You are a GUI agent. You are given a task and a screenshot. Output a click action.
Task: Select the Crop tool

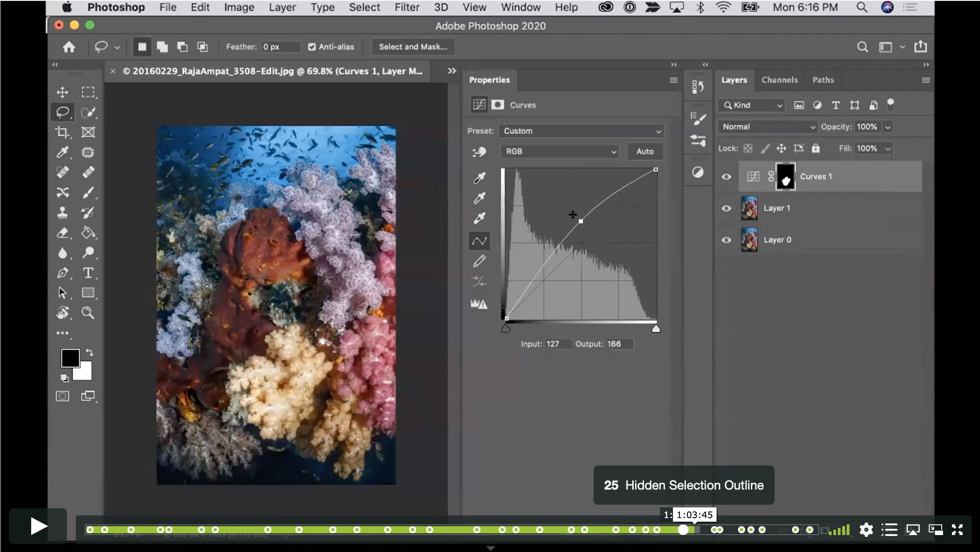pyautogui.click(x=62, y=132)
